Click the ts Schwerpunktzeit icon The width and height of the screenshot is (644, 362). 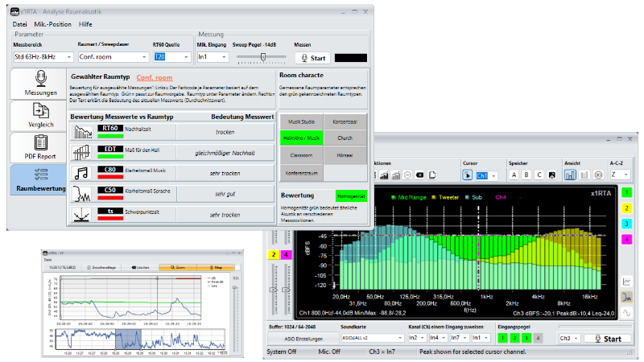82,215
